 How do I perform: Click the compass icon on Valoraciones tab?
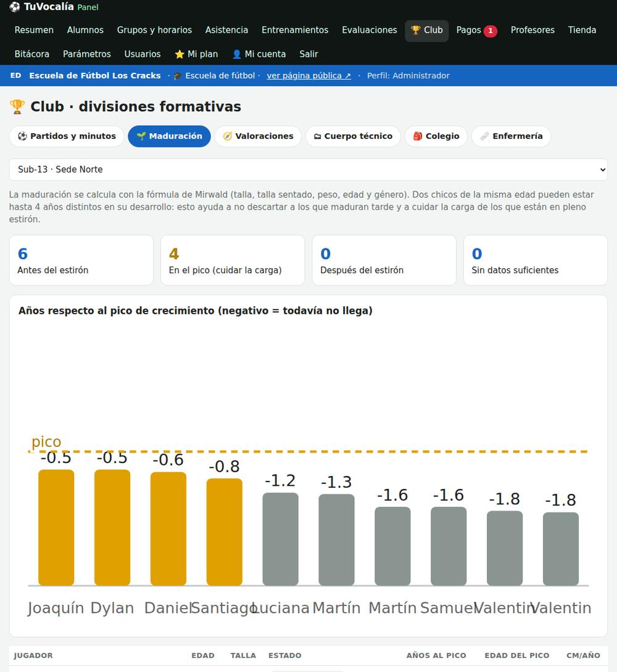tap(228, 136)
